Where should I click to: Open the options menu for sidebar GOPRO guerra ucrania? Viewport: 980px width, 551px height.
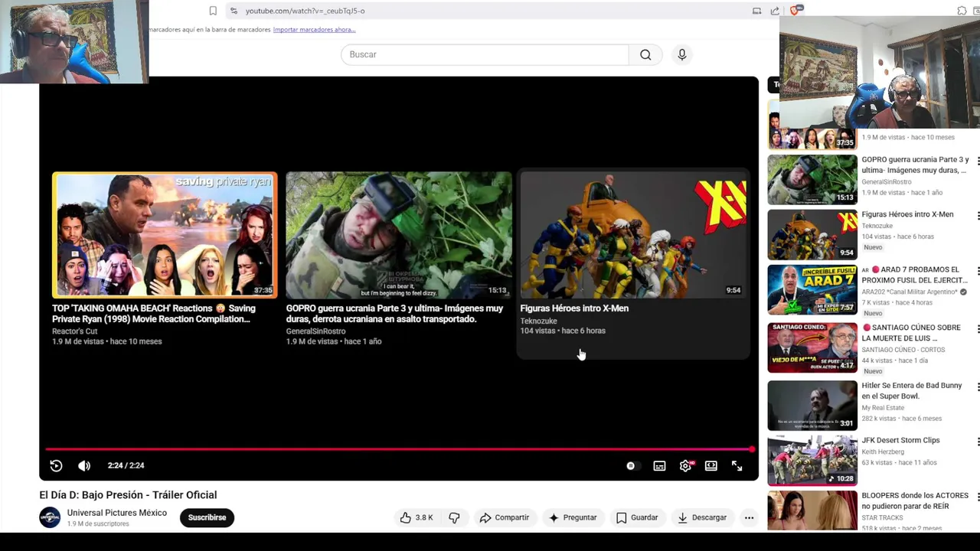(978, 161)
